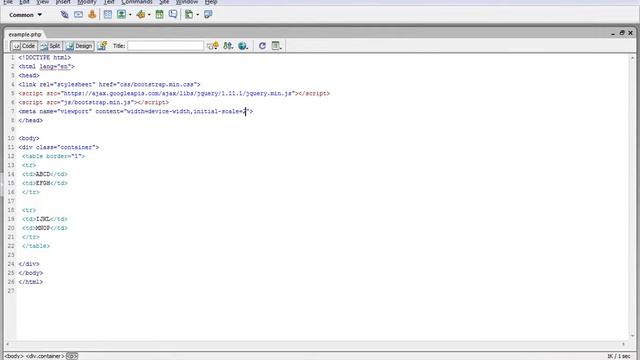Open the Help menu

click(211, 2)
